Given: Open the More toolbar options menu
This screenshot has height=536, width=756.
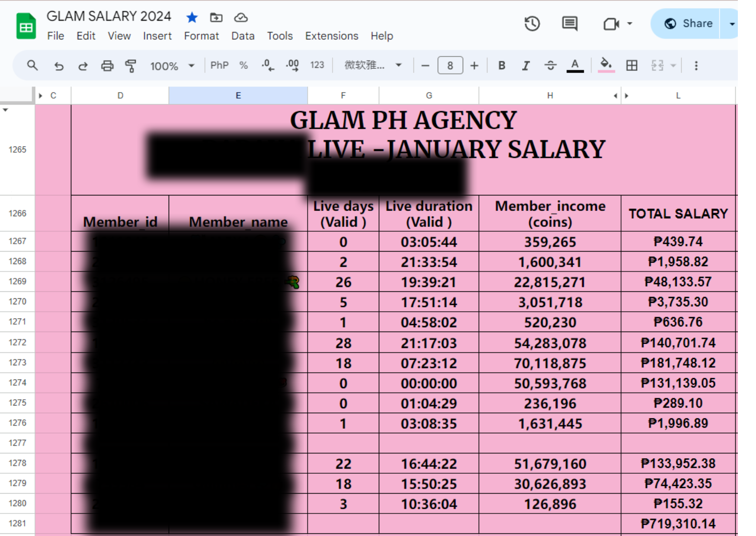Looking at the screenshot, I should [x=696, y=66].
